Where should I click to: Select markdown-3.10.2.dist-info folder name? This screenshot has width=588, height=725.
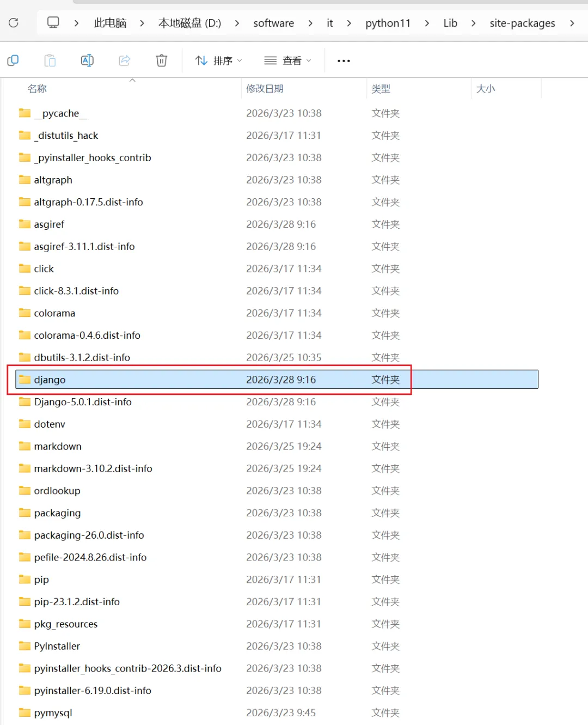(93, 468)
